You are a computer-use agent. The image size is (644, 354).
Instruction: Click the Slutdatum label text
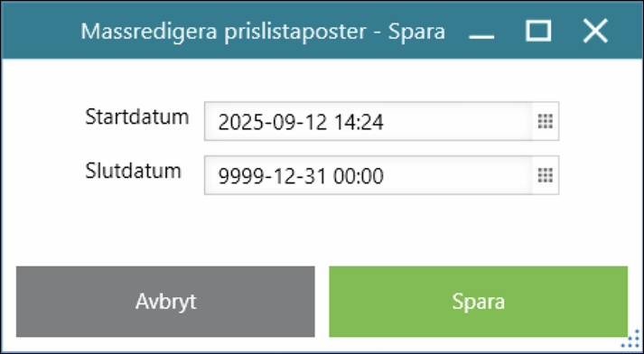133,171
